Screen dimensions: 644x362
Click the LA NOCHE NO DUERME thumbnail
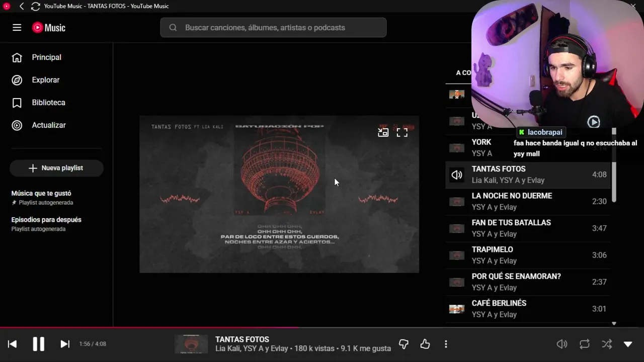click(x=457, y=202)
